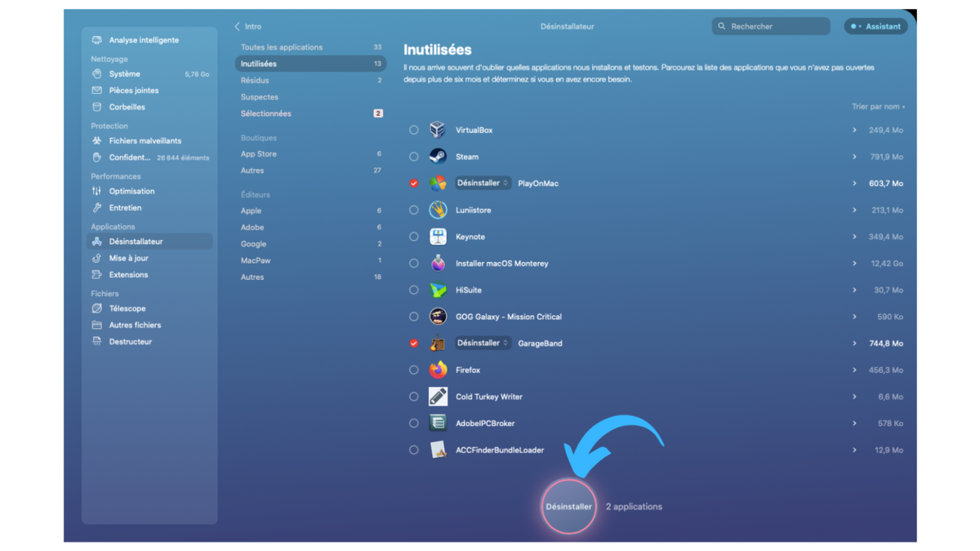Filter by Apple éditeur
This screenshot has height=551, width=980.
pyautogui.click(x=310, y=211)
